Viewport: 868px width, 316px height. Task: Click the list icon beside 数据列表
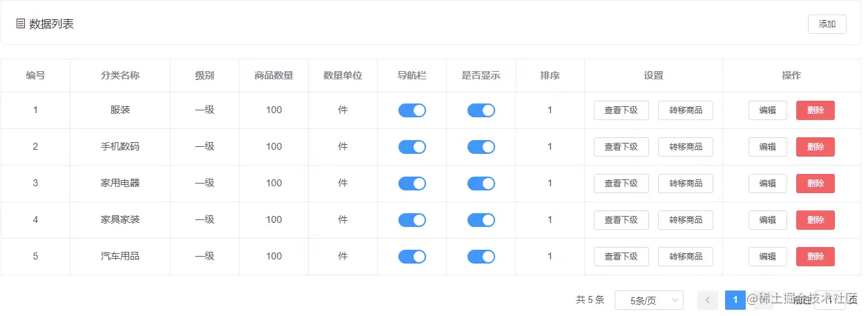pos(21,23)
